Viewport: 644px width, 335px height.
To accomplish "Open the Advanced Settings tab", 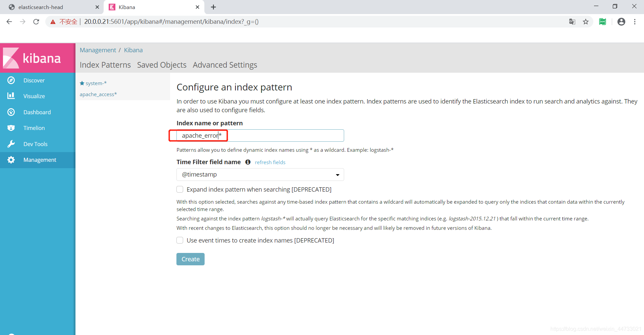I will click(225, 65).
